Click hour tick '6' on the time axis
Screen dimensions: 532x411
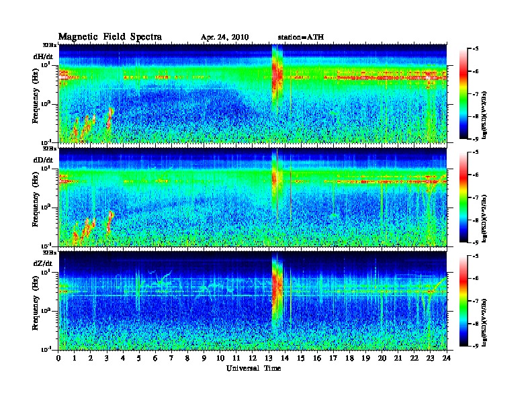(x=155, y=359)
